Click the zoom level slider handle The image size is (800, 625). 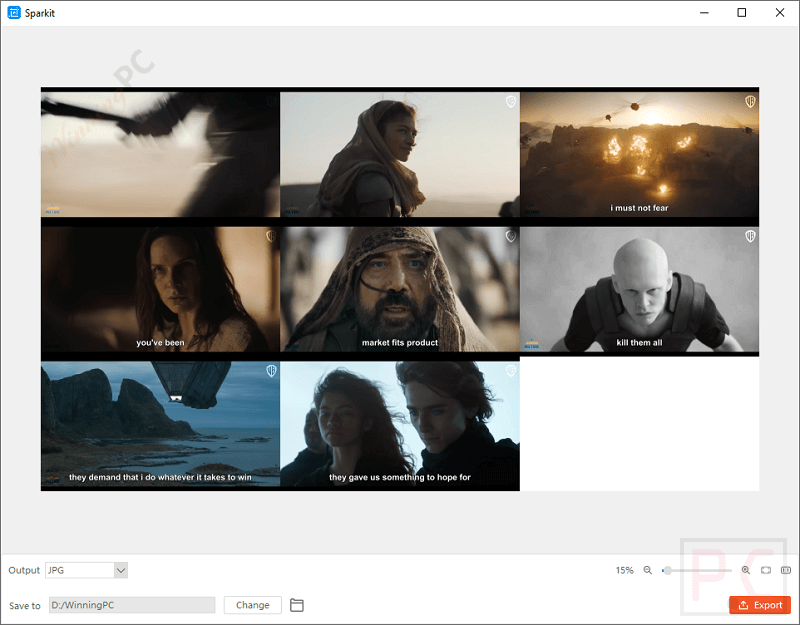click(x=667, y=570)
